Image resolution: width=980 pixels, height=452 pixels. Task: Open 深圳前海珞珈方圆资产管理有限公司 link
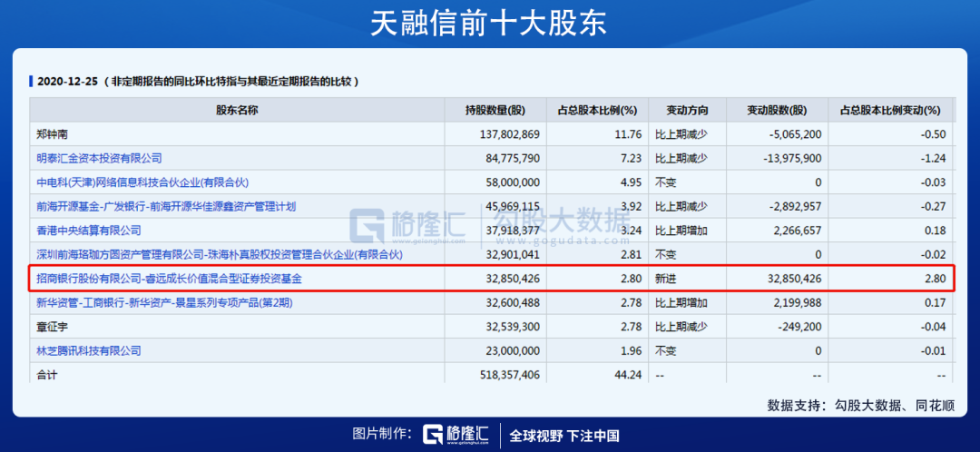click(x=220, y=254)
